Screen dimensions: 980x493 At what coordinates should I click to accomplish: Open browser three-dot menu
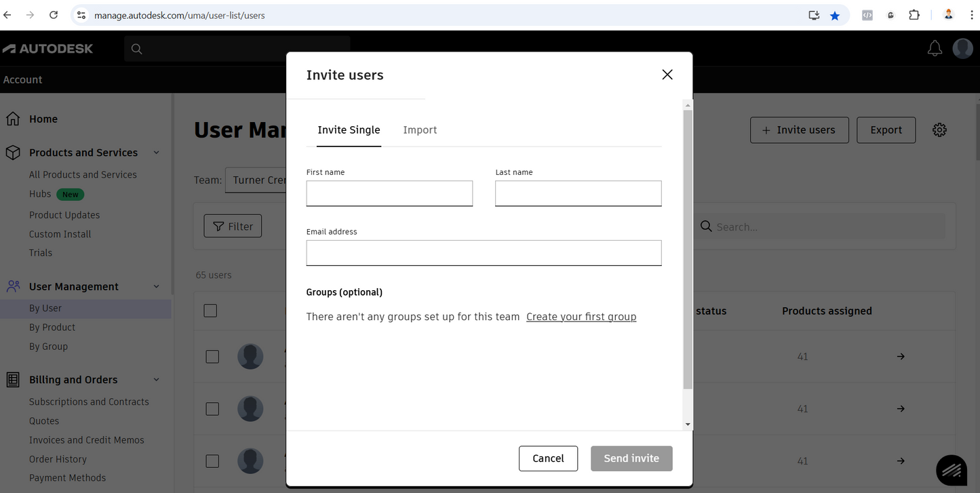(971, 15)
